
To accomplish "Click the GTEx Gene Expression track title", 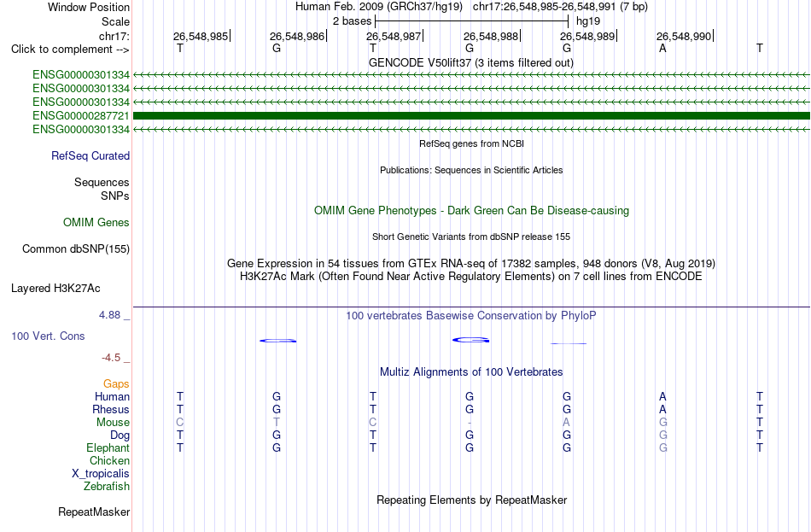I will tap(471, 263).
